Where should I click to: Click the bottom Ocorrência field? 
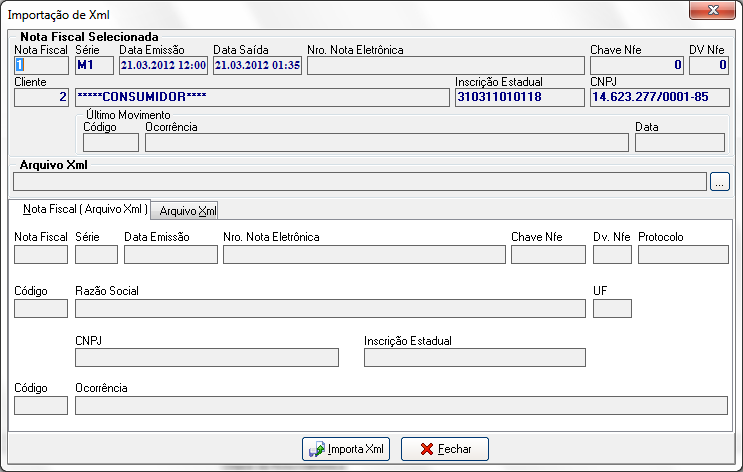[x=401, y=406]
